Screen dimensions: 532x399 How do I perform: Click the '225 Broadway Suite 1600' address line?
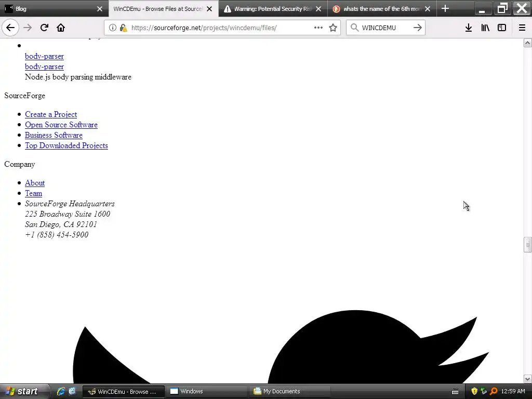67,214
